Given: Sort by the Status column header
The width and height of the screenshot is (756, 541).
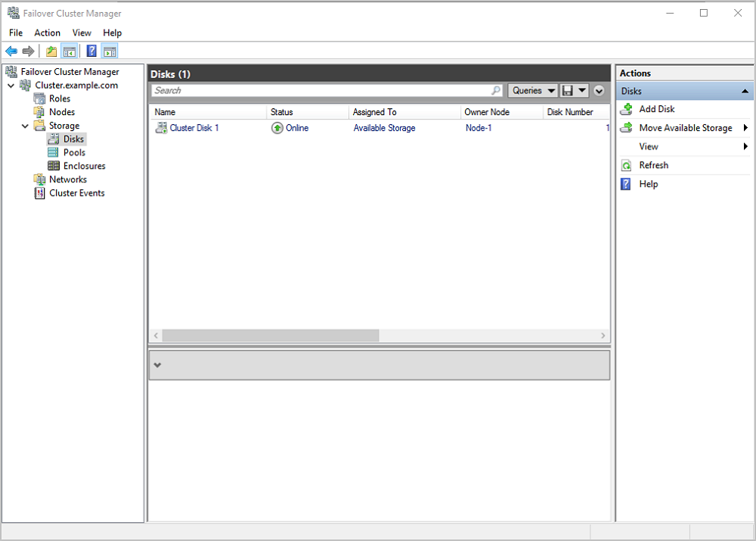Looking at the screenshot, I should [308, 112].
